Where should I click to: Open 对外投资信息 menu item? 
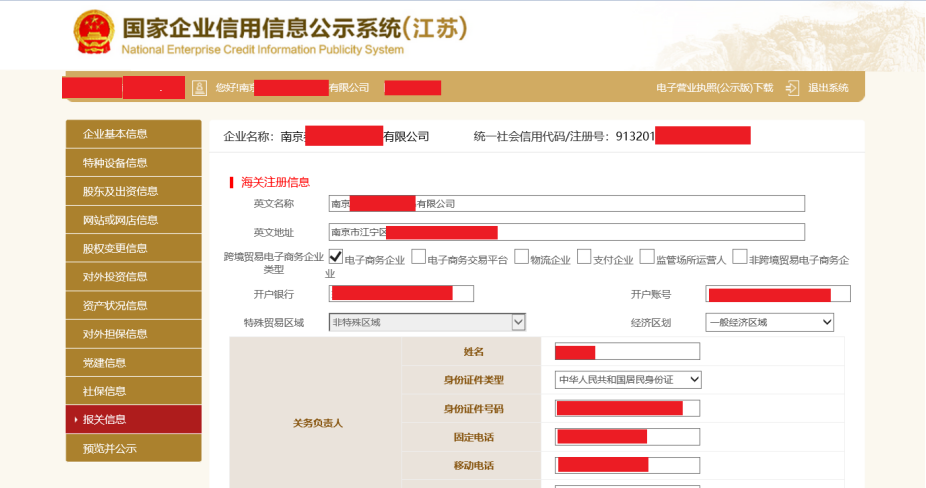(x=133, y=276)
